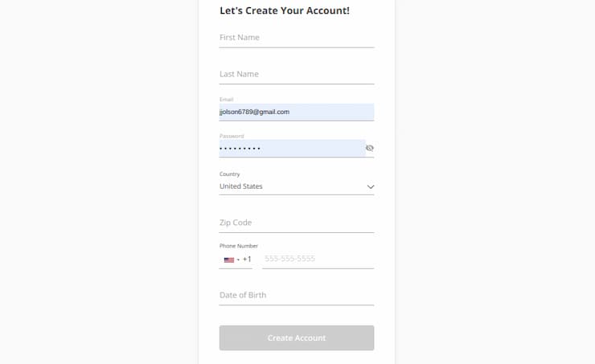595x364 pixels.
Task: Open phone country code small arrow
Action: point(238,260)
